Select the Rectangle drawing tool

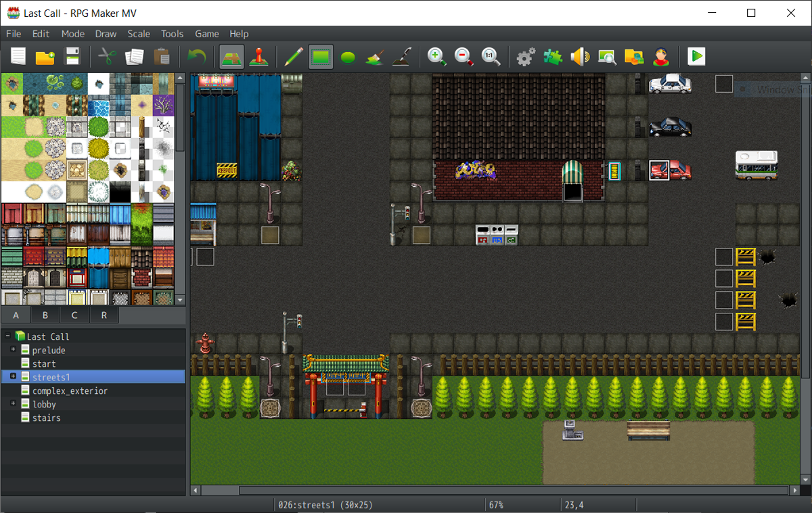pyautogui.click(x=320, y=57)
